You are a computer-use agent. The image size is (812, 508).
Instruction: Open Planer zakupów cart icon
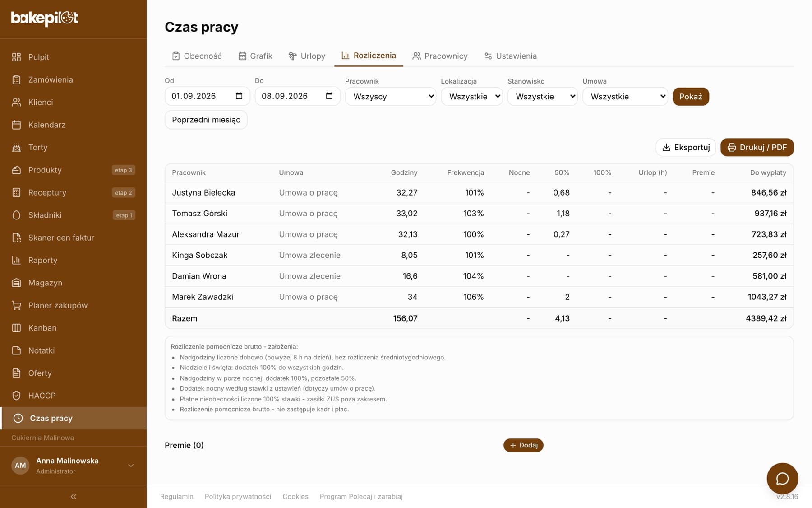[16, 305]
